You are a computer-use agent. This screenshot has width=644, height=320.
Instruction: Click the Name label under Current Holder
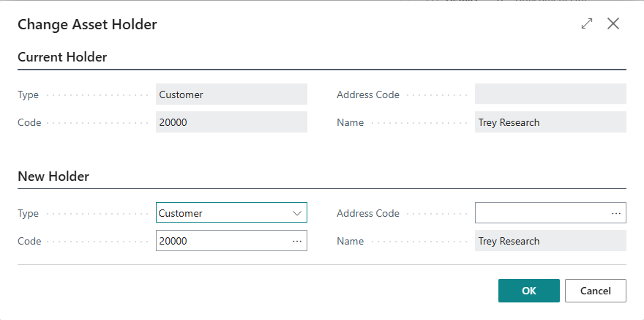(x=350, y=123)
